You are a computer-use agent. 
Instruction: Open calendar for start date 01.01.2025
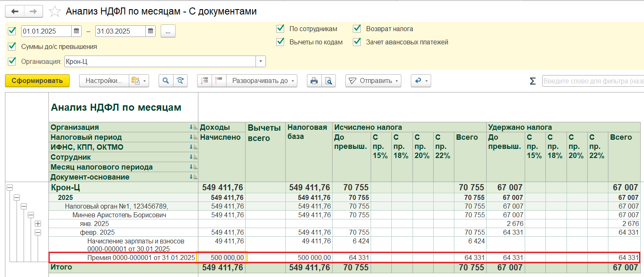(x=77, y=31)
